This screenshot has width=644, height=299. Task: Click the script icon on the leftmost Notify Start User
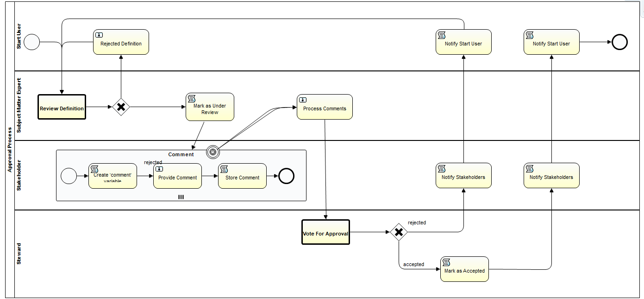[x=442, y=35]
